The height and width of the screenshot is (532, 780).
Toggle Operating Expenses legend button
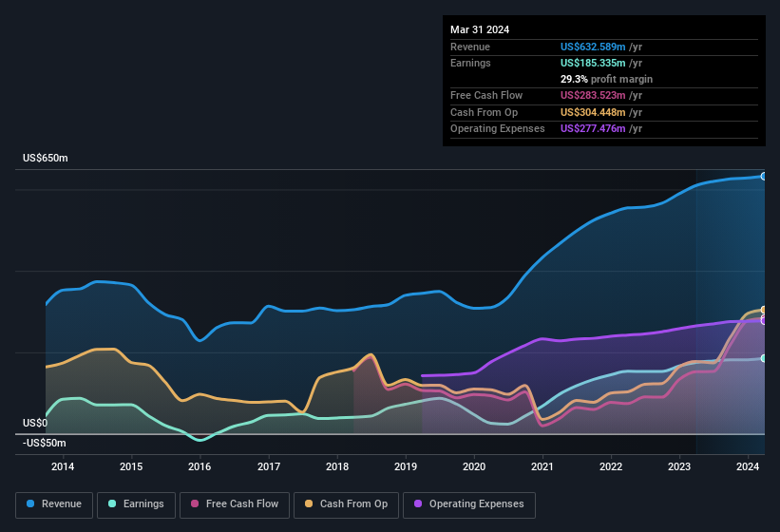[x=468, y=504]
